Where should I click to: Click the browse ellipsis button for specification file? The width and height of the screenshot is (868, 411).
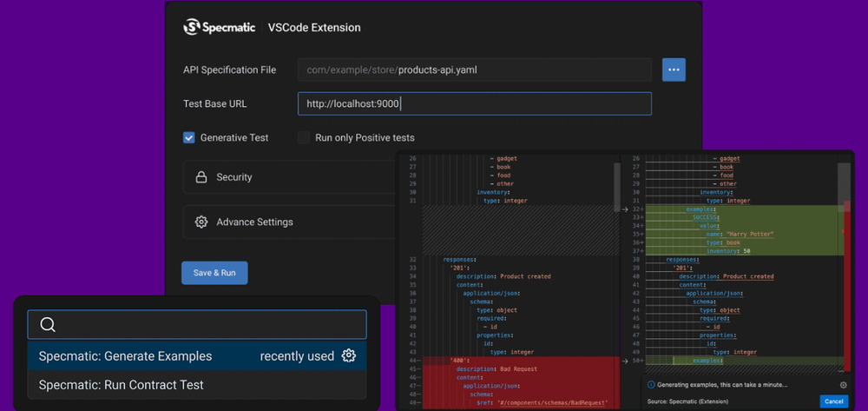[x=674, y=70]
